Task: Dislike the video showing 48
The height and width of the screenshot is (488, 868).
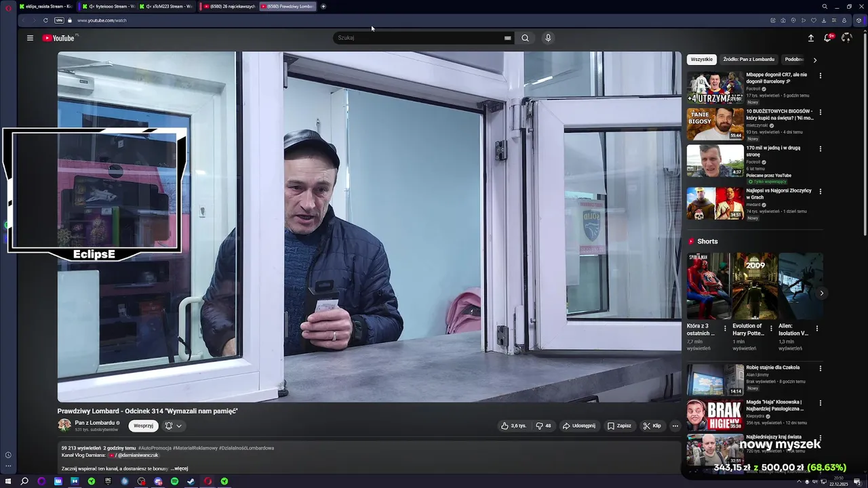Action: point(543,426)
